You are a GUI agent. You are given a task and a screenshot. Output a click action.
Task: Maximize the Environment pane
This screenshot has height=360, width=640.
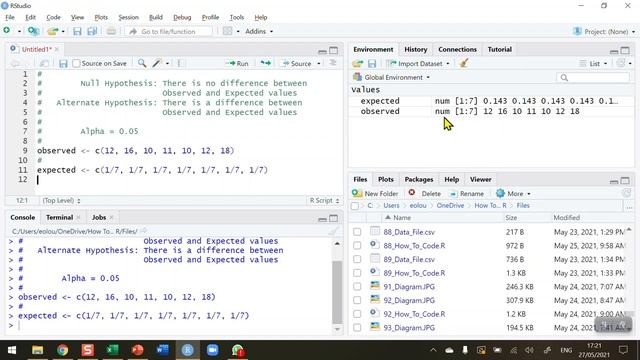[625, 50]
